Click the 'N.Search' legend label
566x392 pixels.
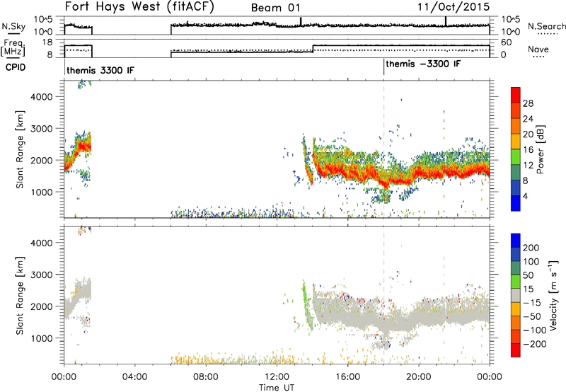click(x=546, y=26)
